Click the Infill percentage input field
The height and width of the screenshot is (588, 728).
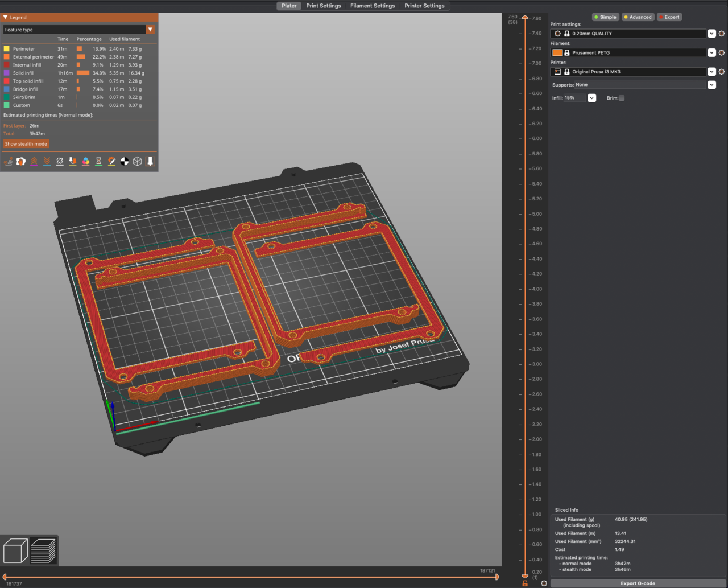[576, 97]
